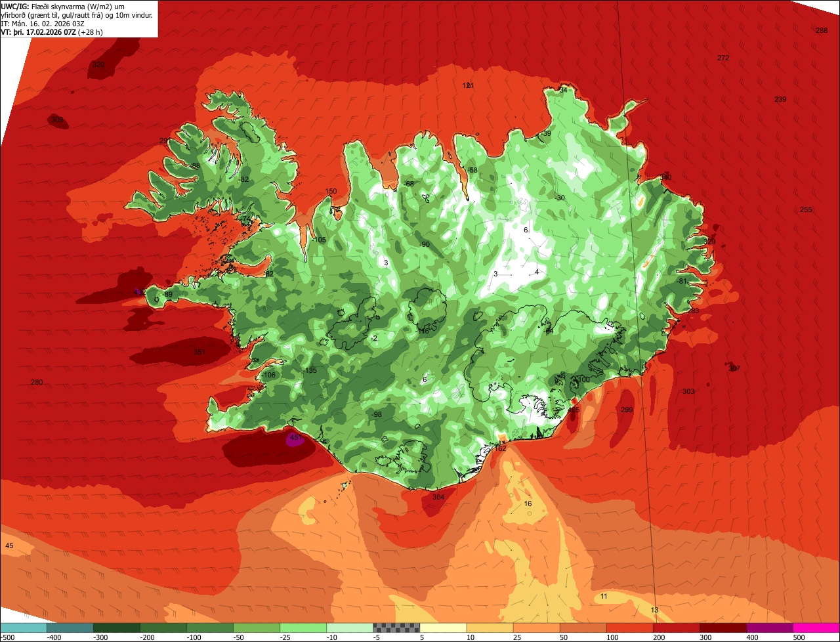Image resolution: width=840 pixels, height=642 pixels.
Task: Click the bright green swatch between -25 and -10
Action: tap(303, 628)
